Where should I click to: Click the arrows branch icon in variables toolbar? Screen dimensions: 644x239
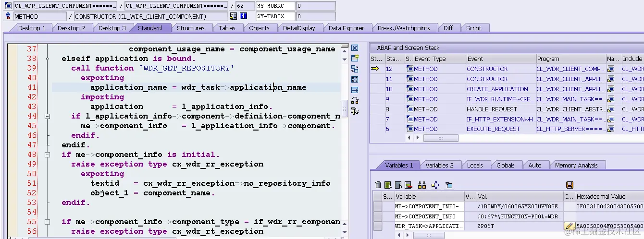point(435,185)
